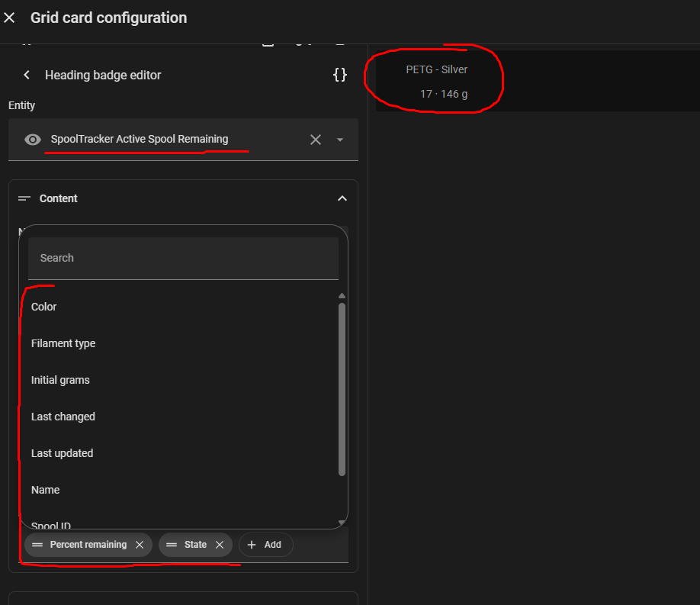Go back from Heading badge editor
Screen dimensions: 700x605
[27, 75]
